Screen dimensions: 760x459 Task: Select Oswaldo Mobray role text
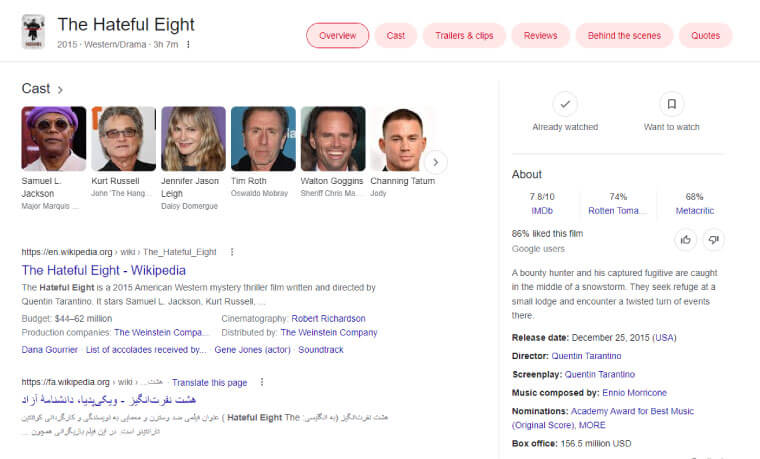coord(259,193)
